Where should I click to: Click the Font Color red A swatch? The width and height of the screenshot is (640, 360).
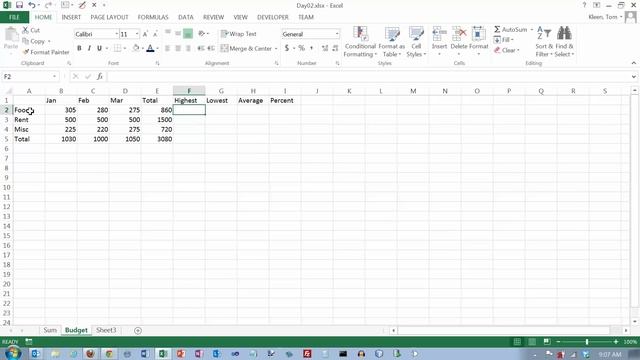tap(150, 48)
